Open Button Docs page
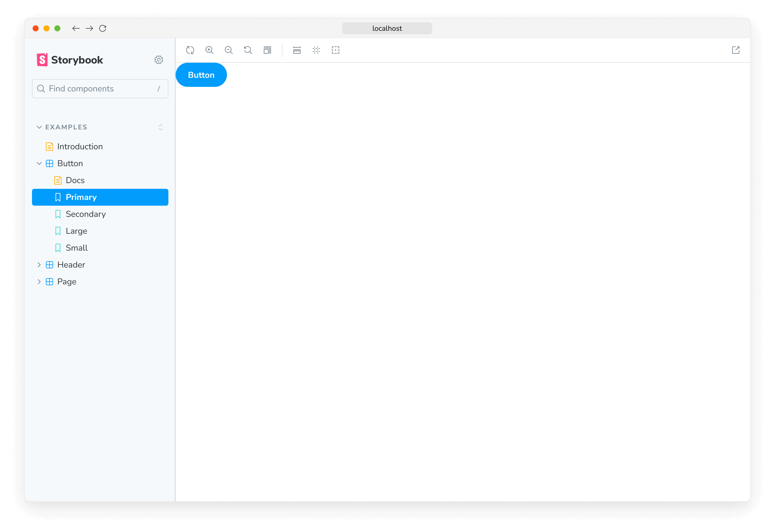The image size is (775, 532). click(x=74, y=180)
